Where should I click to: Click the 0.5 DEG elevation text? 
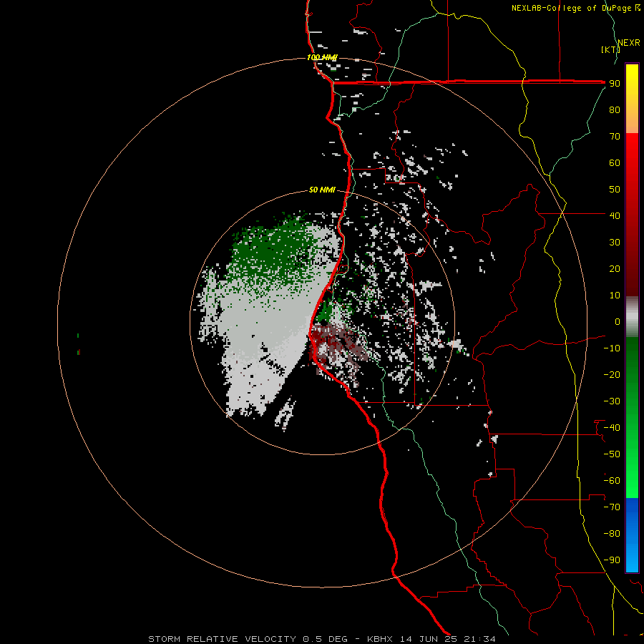point(325,639)
